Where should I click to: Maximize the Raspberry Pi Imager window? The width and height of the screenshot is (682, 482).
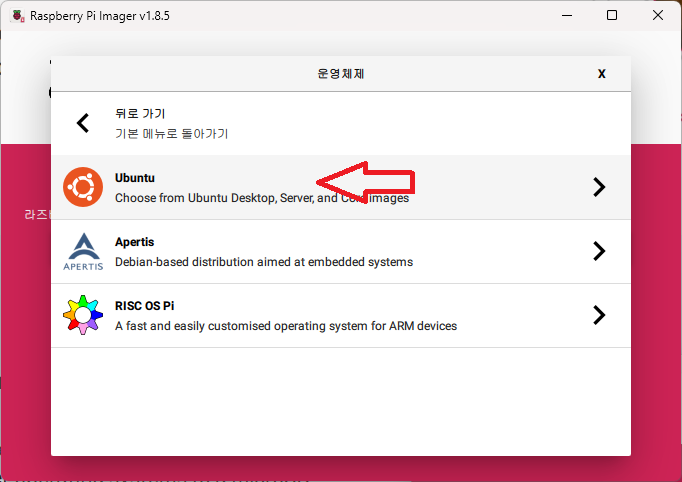[612, 15]
